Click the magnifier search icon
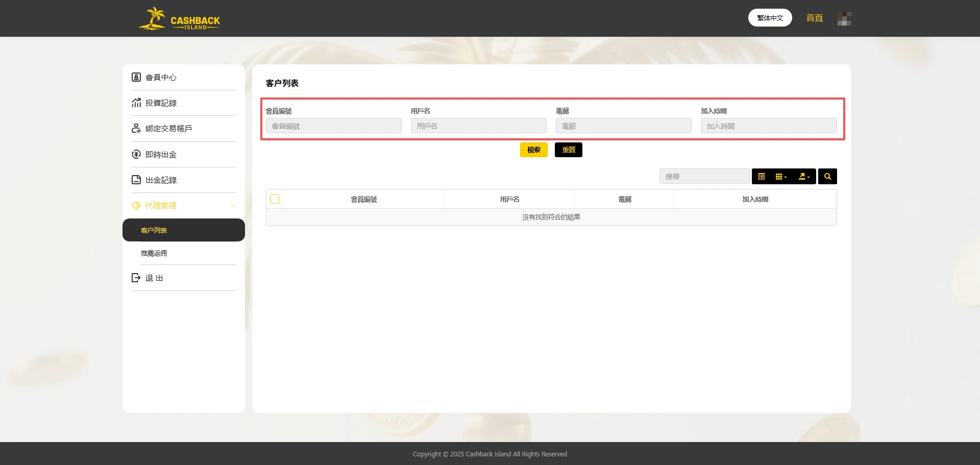 [827, 176]
